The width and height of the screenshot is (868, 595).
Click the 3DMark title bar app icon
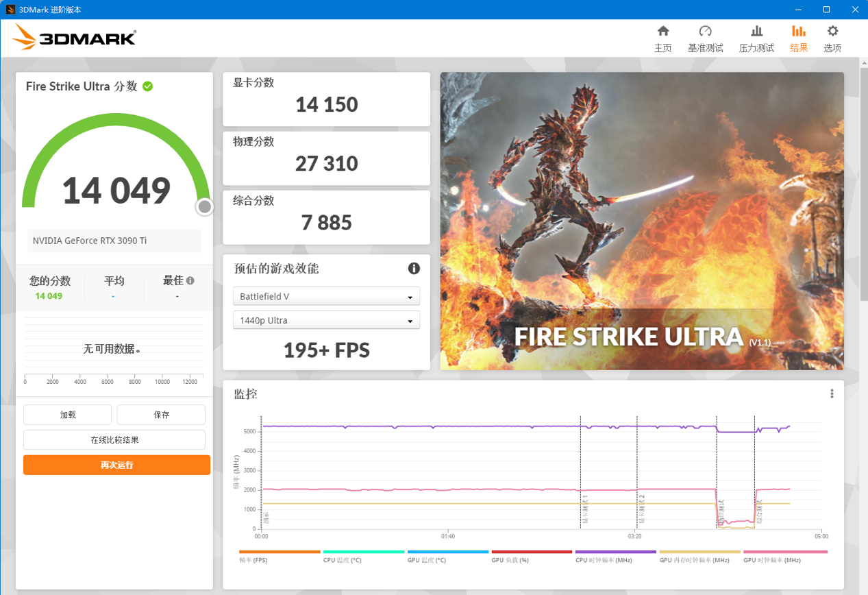click(x=10, y=9)
